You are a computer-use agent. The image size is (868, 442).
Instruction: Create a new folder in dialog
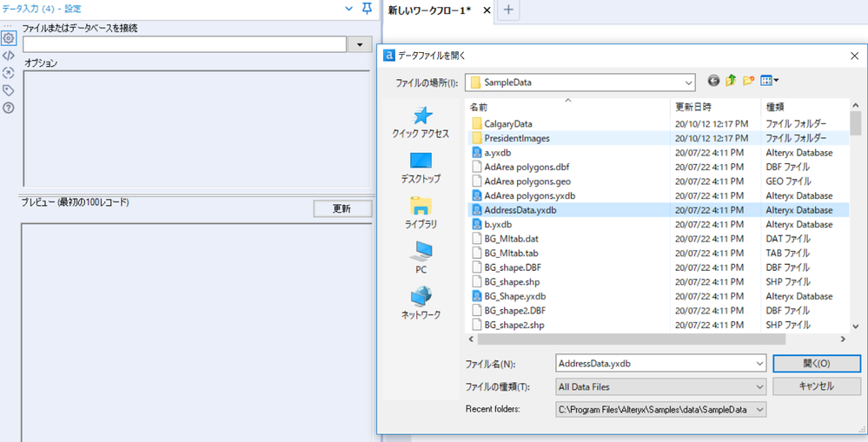pos(748,82)
